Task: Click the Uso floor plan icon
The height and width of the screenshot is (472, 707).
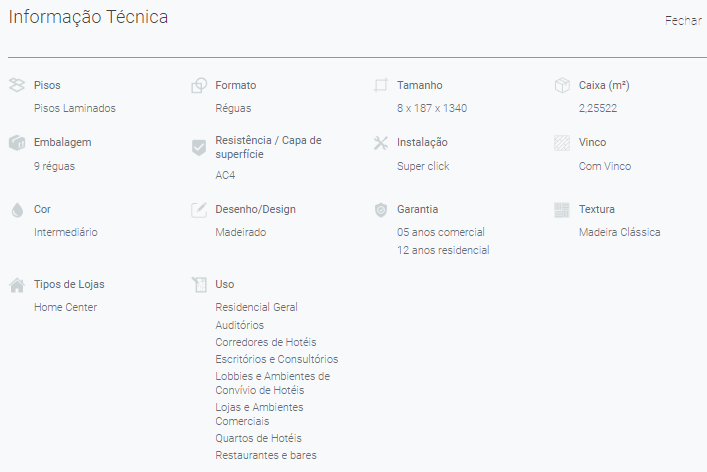Action: pyautogui.click(x=199, y=284)
